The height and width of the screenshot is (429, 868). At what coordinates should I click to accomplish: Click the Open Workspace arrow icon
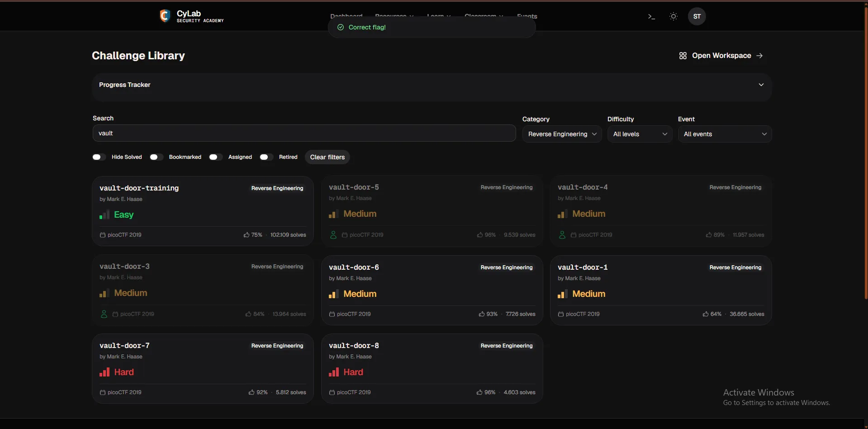tap(759, 56)
